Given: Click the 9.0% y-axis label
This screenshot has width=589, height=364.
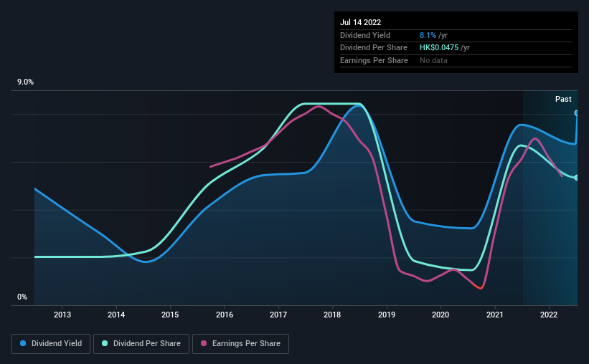Looking at the screenshot, I should tap(25, 82).
